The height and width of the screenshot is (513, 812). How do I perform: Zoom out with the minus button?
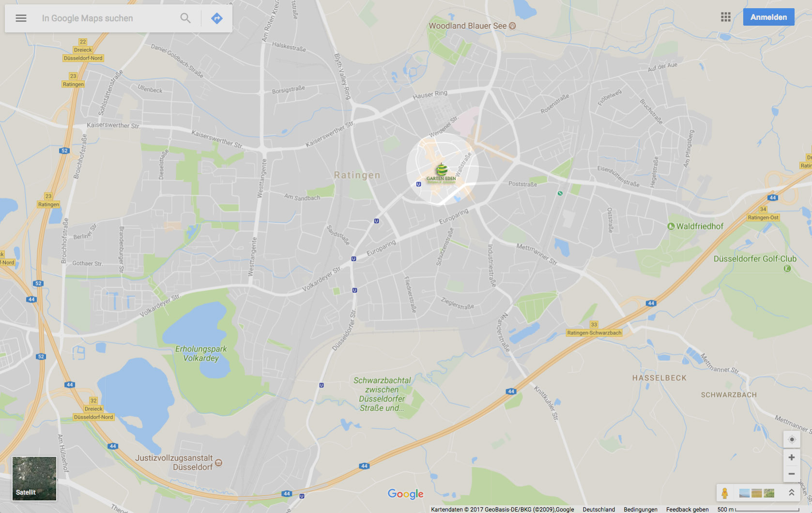(x=792, y=474)
